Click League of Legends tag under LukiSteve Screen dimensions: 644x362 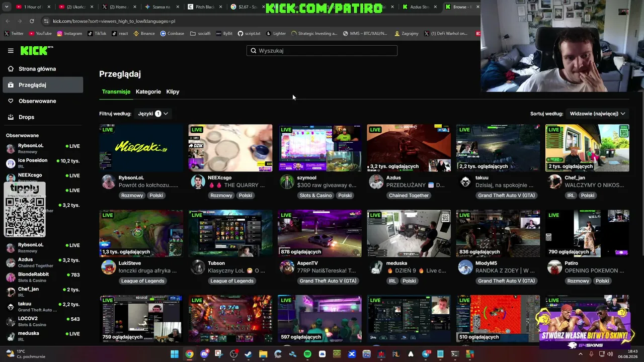click(x=142, y=281)
